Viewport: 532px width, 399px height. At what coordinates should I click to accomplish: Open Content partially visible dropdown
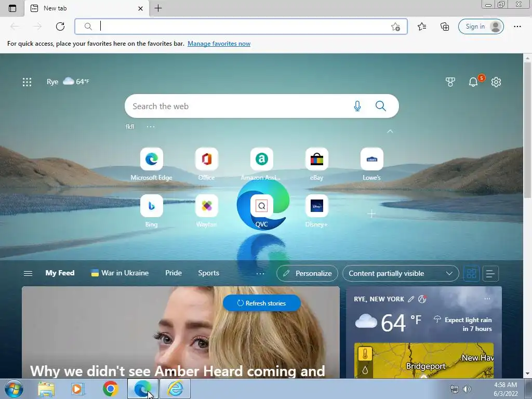(401, 273)
